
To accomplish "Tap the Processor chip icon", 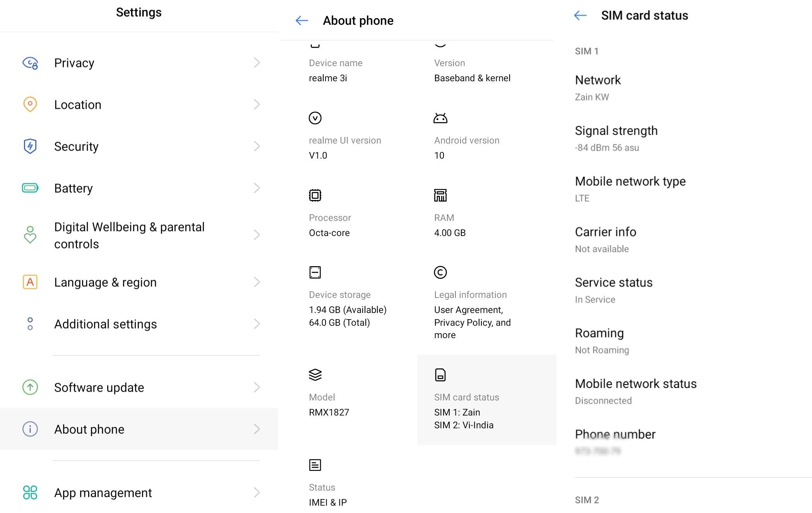I will coord(315,195).
